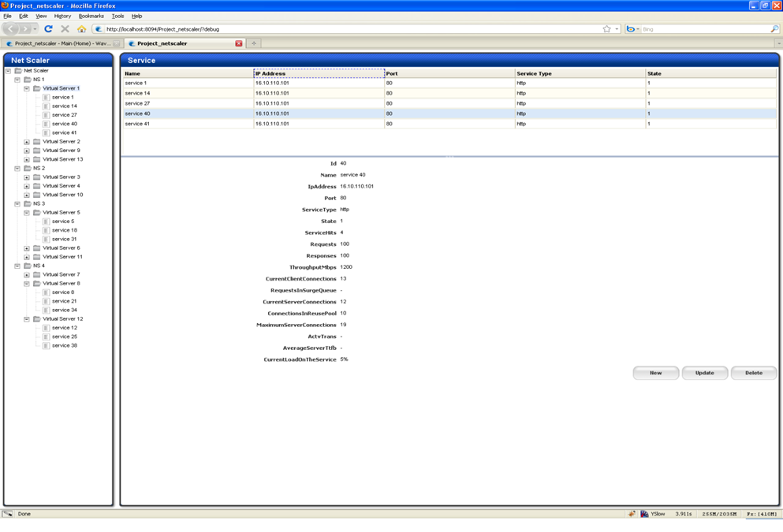Expand Virtual Server 7 tree node
The width and height of the screenshot is (783, 532).
click(27, 275)
